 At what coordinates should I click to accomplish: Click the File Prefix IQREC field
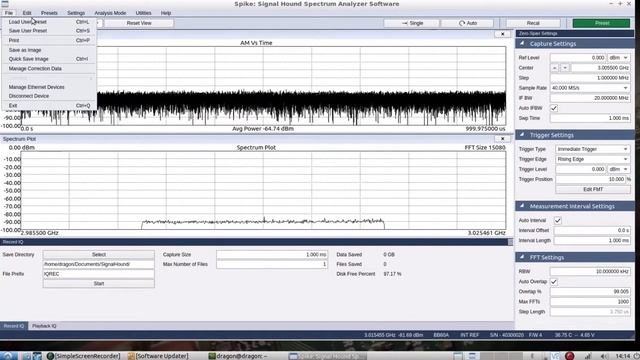(99, 274)
